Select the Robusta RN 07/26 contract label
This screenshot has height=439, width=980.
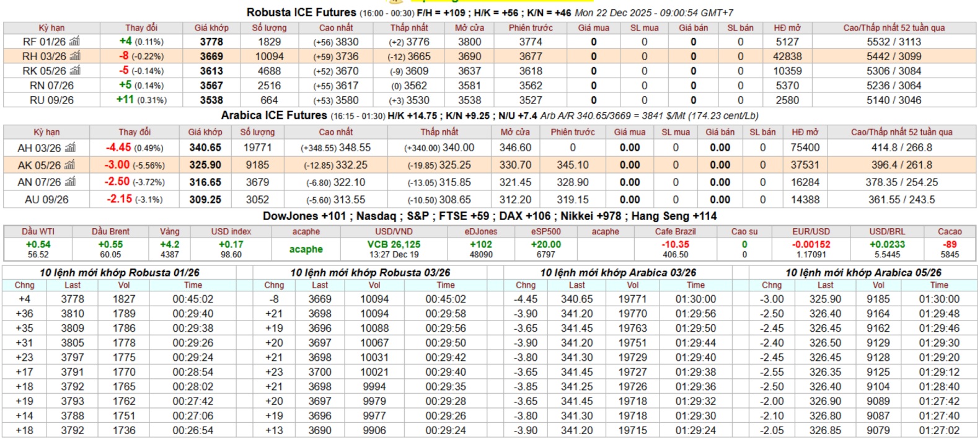[51, 86]
